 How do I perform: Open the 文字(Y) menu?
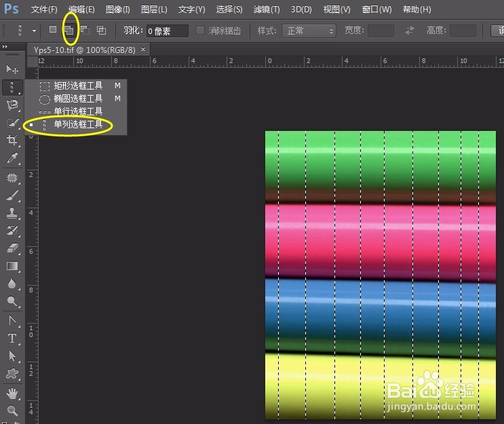pos(191,9)
